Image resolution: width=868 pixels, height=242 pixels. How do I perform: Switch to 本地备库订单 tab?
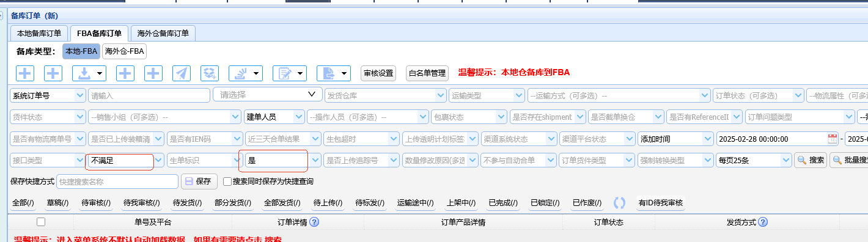(x=39, y=33)
